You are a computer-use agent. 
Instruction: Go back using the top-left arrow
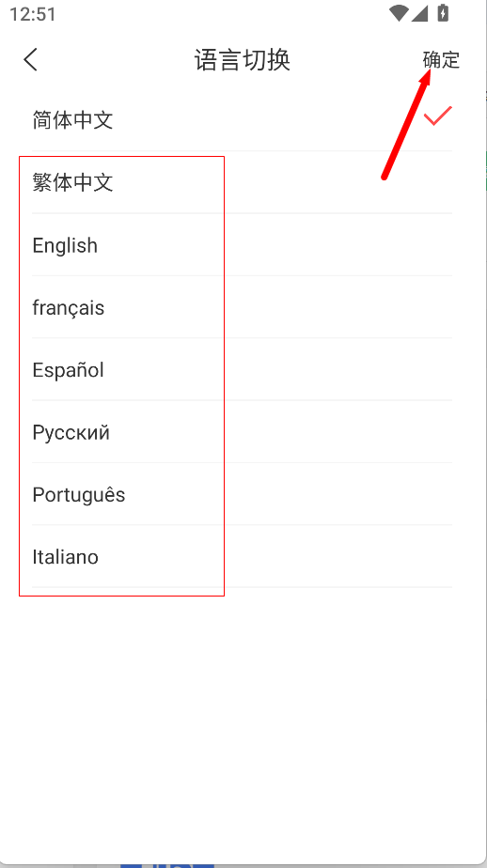[30, 59]
